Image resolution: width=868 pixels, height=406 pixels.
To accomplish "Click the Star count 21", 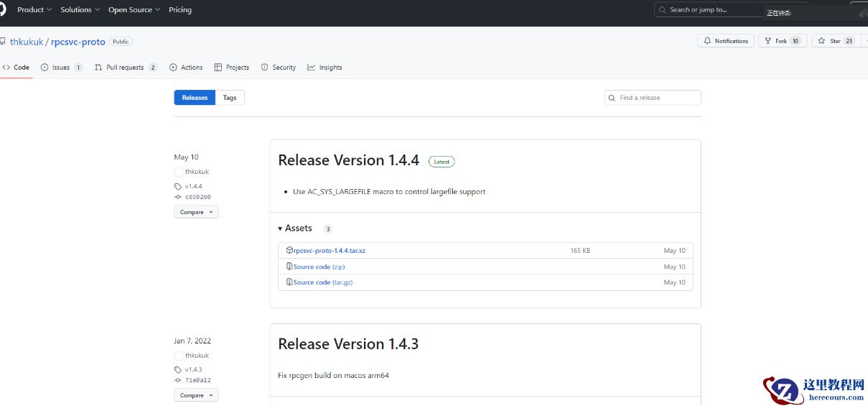I will coord(849,41).
